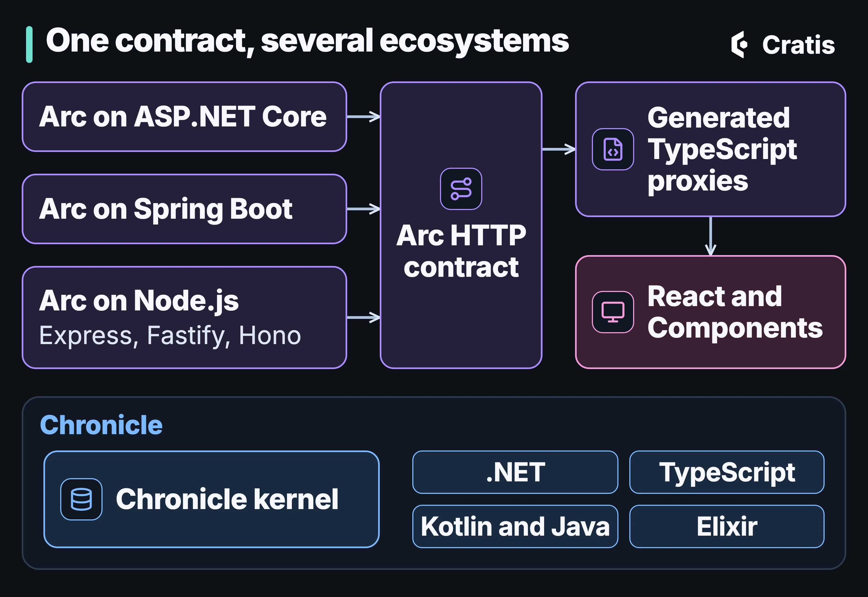Click the route icon above Arc HTTP contract
This screenshot has height=597, width=868.
461,189
